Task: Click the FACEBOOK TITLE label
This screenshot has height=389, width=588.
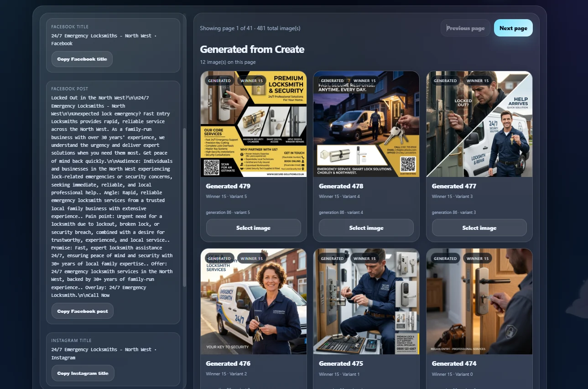Action: (70, 27)
